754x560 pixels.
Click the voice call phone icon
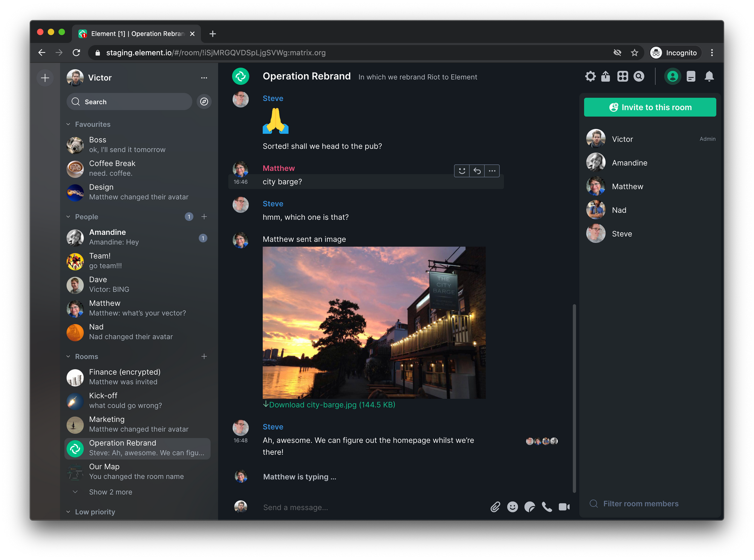point(546,506)
